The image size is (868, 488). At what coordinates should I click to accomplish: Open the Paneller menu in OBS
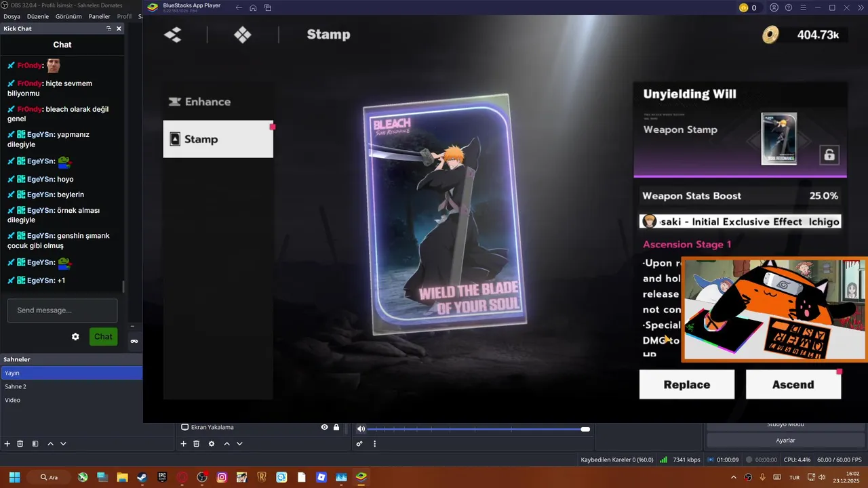(x=99, y=16)
